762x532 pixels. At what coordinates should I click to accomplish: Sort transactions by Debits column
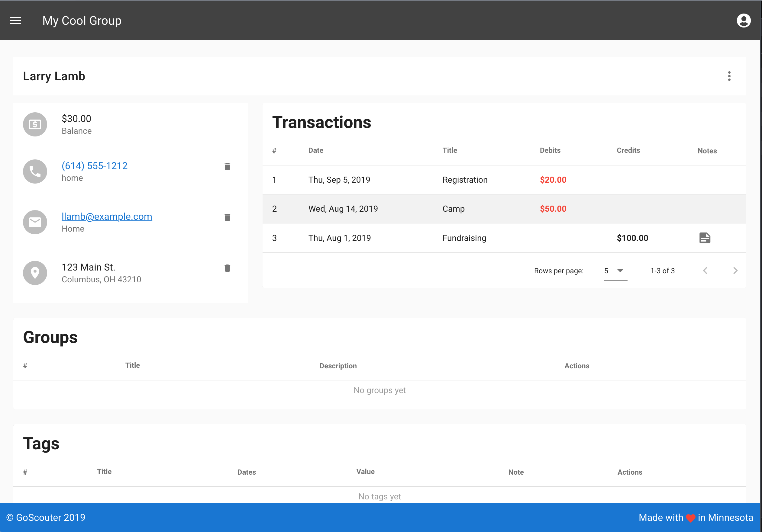coord(550,150)
